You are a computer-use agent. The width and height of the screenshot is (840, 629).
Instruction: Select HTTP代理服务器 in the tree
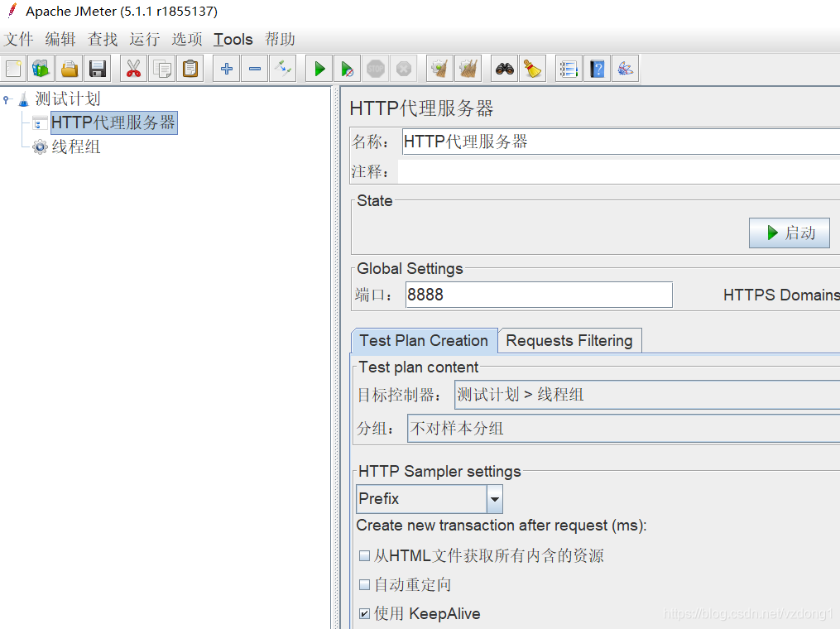(113, 122)
